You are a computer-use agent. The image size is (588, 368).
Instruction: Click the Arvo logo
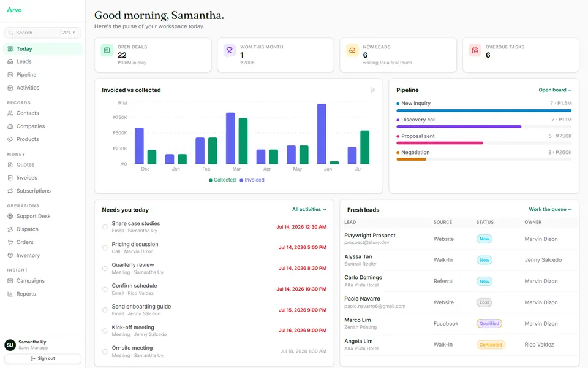(14, 10)
